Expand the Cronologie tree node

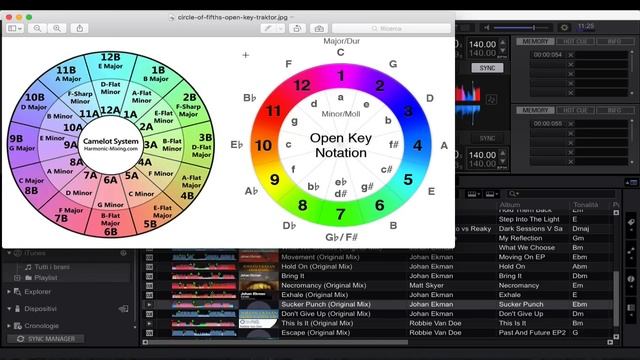click(x=9, y=326)
